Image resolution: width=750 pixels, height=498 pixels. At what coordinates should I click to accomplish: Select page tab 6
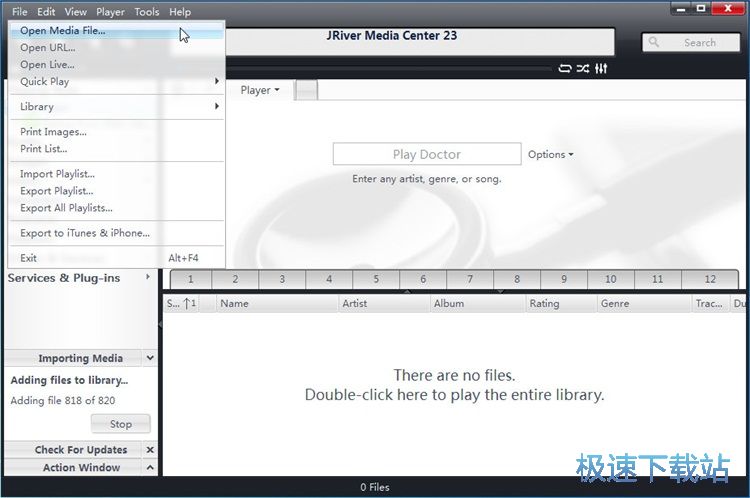click(x=423, y=279)
